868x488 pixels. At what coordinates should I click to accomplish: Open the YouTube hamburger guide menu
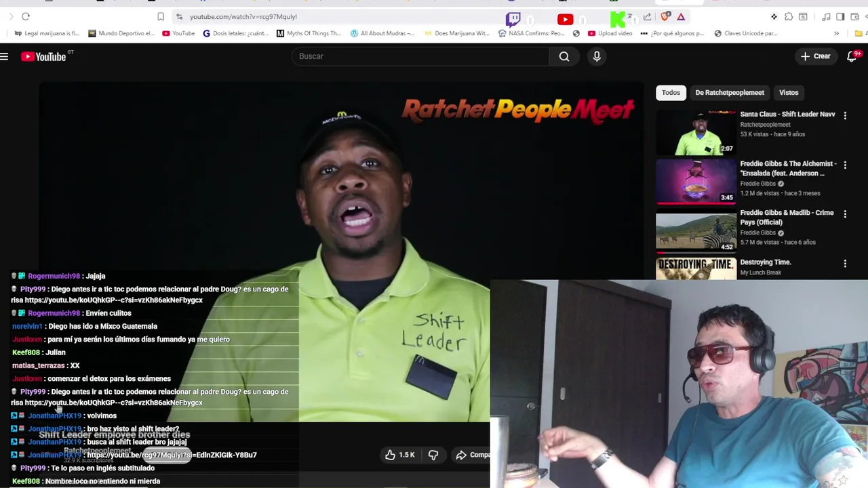click(x=4, y=56)
